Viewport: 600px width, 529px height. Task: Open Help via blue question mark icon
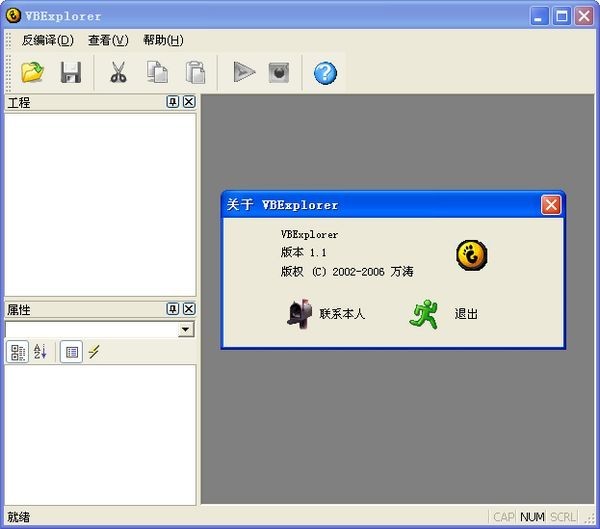point(325,72)
